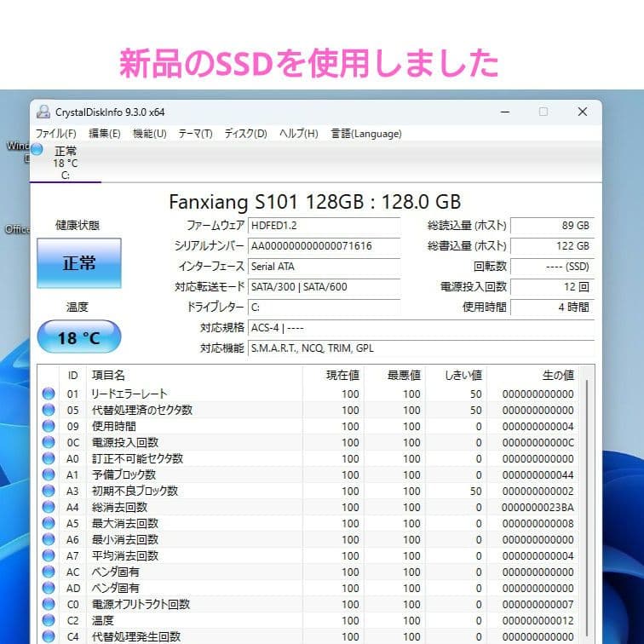
Task: Click power on hours value 4 時間
Action: (x=552, y=308)
